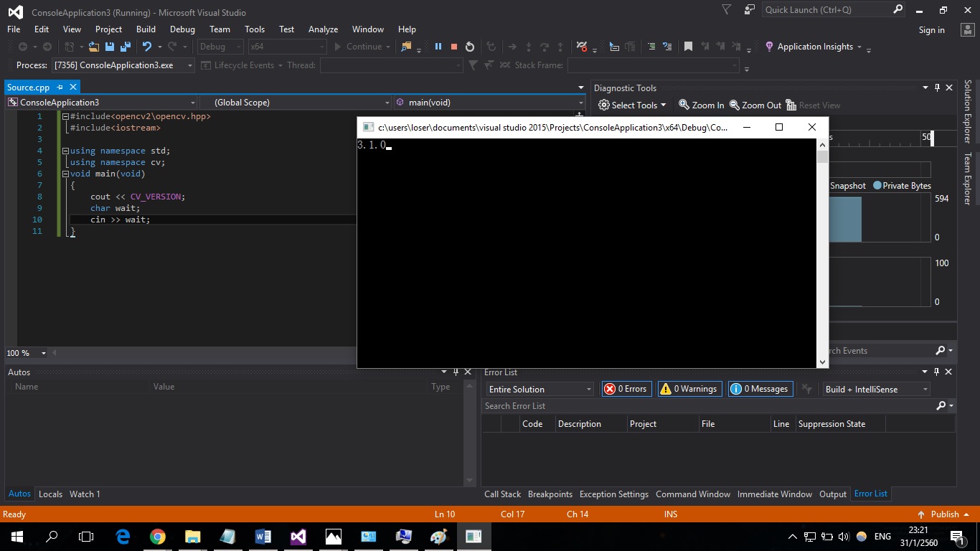Toggle all breakpoints icon in the toolbar
Viewport: 980px width, 551px height.
pyautogui.click(x=582, y=47)
